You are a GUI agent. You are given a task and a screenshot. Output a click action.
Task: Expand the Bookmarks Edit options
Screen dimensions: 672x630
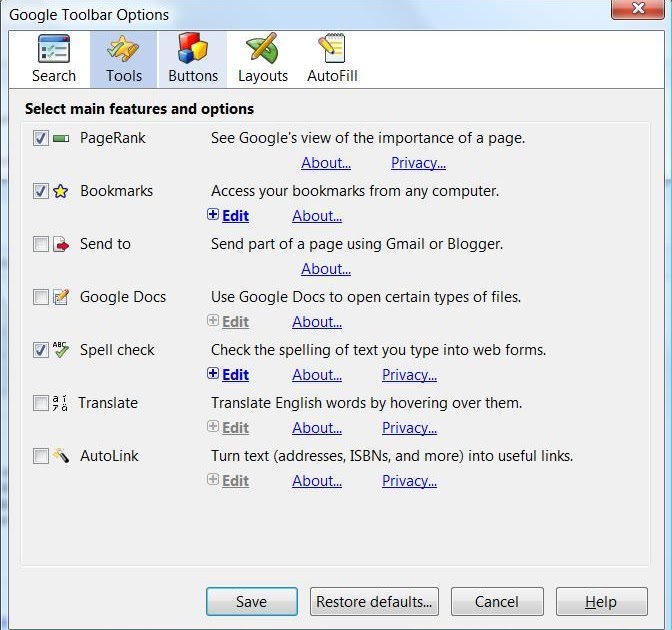(228, 216)
